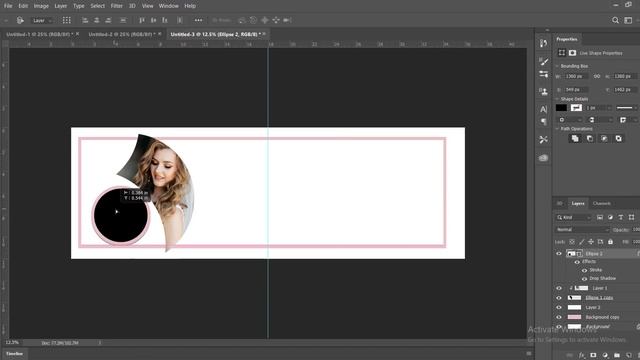
Task: Open the Creative Cloud Libraries icon
Action: coord(543,158)
